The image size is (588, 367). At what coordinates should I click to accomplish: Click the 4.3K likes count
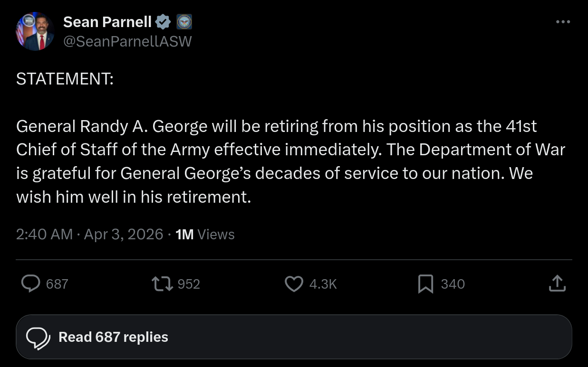click(323, 284)
